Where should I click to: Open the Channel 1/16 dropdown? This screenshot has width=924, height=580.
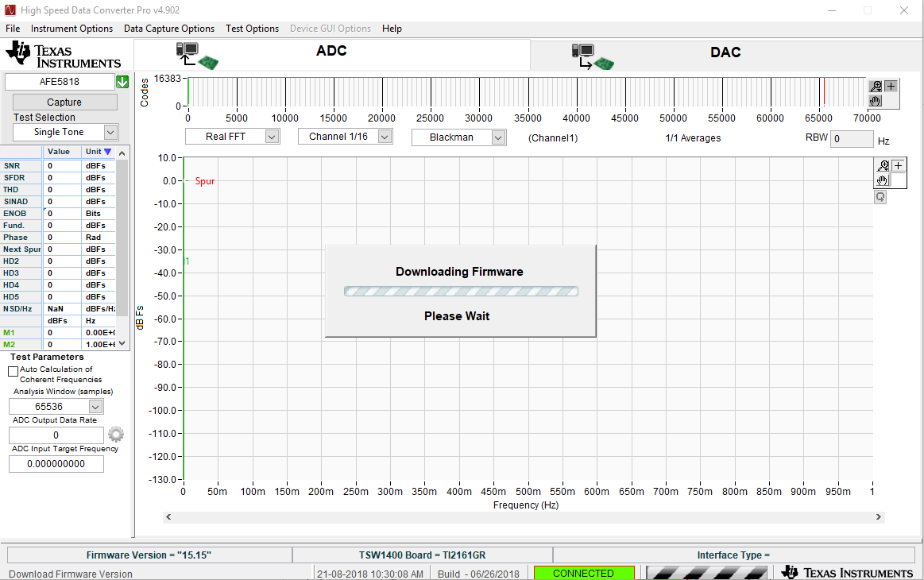(385, 137)
